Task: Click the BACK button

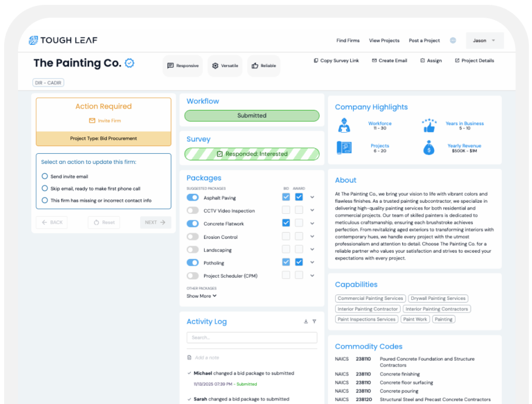Action: click(52, 222)
